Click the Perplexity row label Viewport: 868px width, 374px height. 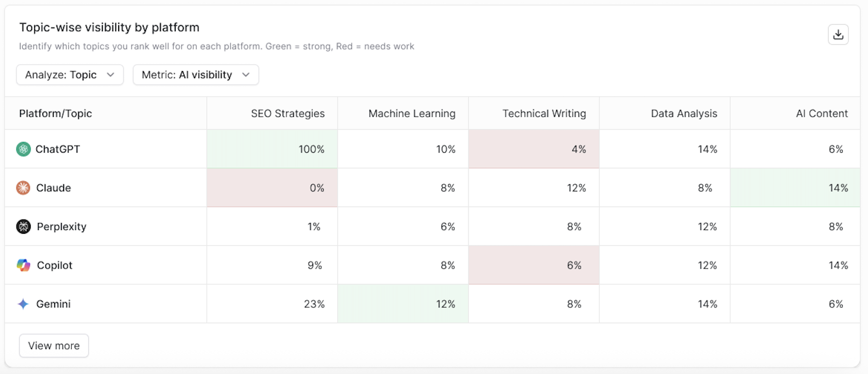click(x=61, y=227)
